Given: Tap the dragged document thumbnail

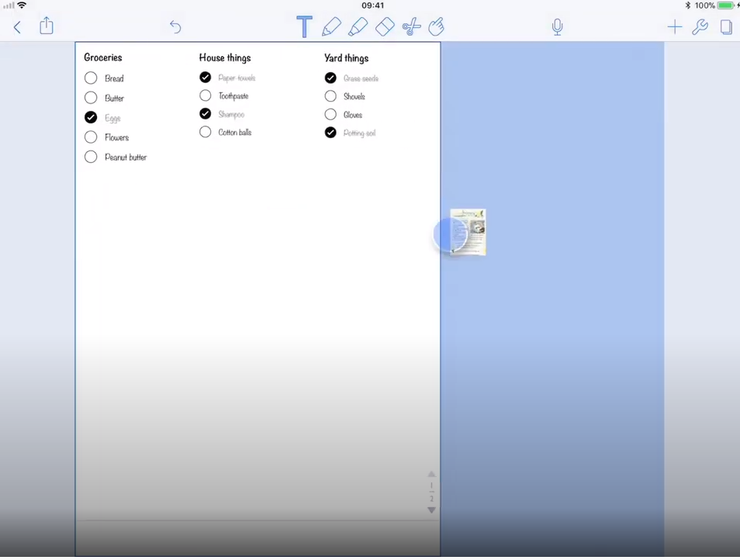Looking at the screenshot, I should click(468, 232).
